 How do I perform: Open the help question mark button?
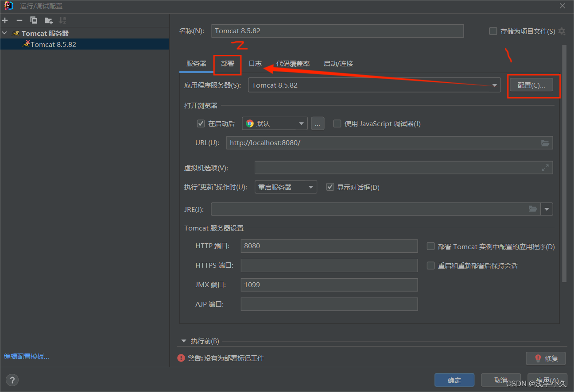click(x=12, y=380)
